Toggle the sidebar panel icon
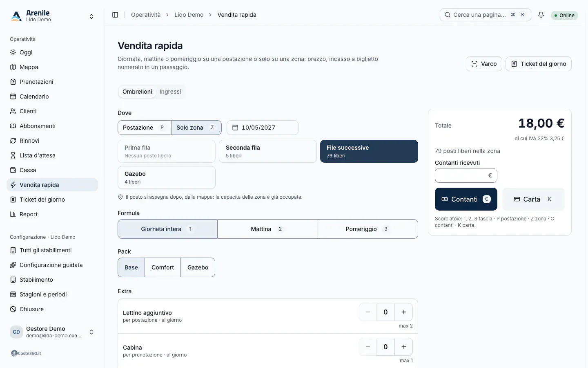Viewport: 588px width, 368px height. [x=115, y=15]
